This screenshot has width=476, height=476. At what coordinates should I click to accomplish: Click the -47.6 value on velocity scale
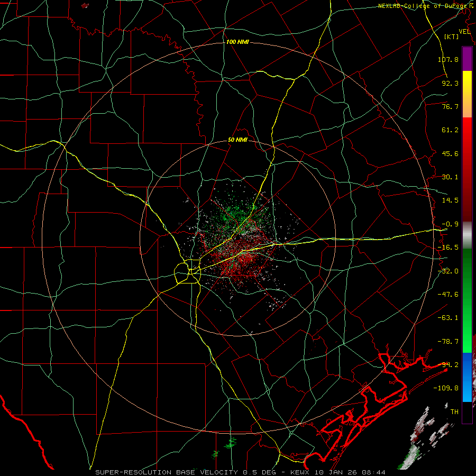tap(448, 295)
